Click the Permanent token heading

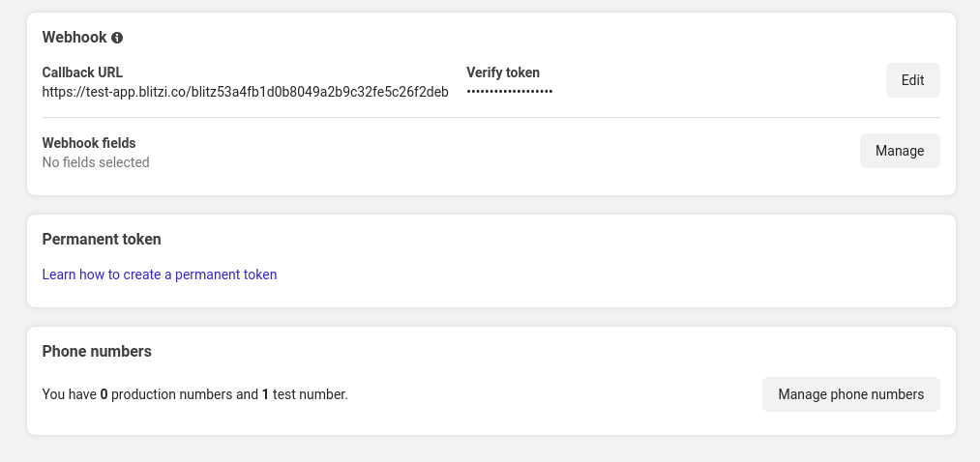pyautogui.click(x=102, y=239)
